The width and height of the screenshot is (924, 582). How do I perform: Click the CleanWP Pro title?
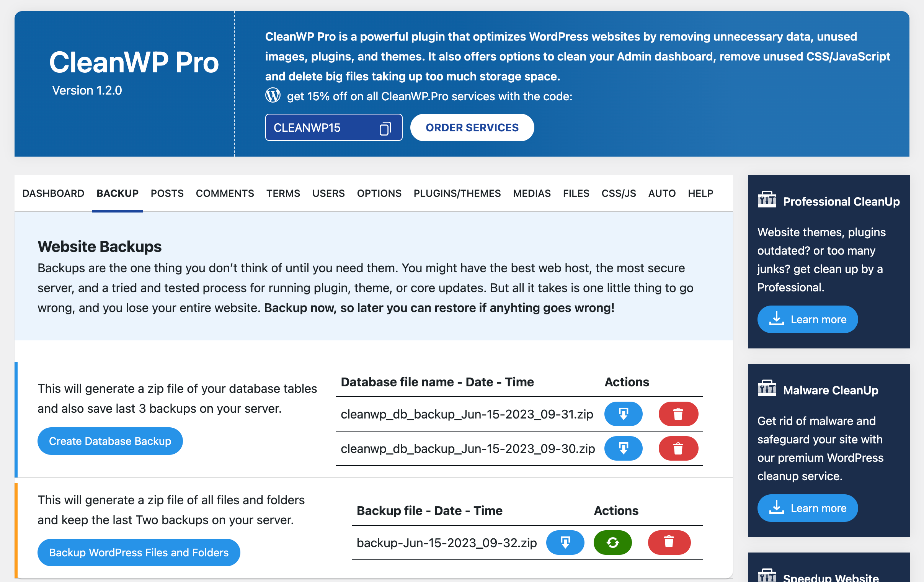[134, 62]
